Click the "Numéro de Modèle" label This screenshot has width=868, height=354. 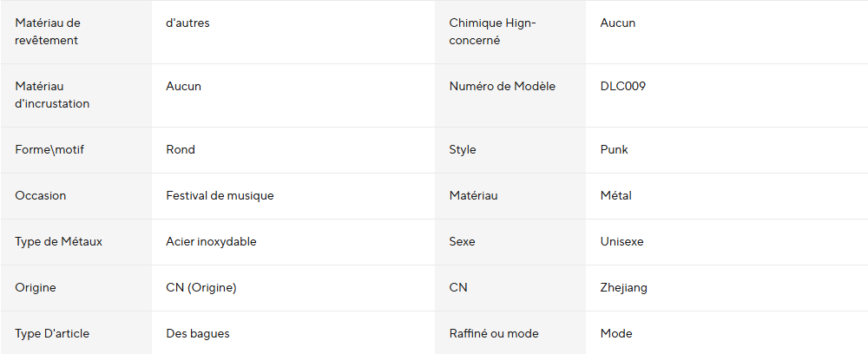502,87
